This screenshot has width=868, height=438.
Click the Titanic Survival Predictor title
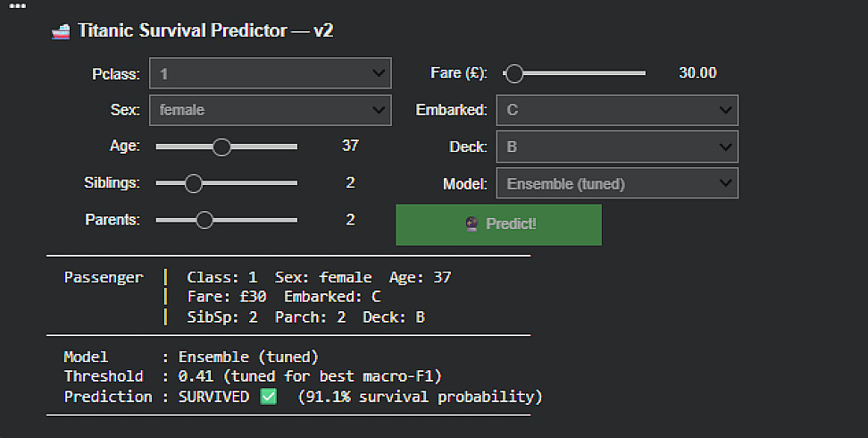(x=205, y=31)
